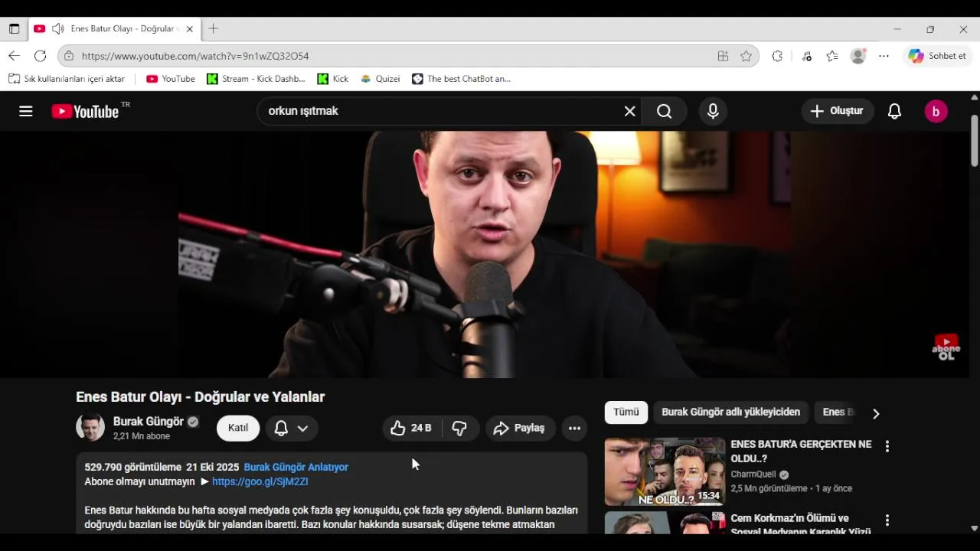
Task: Join the channel with Katıl
Action: pos(238,428)
